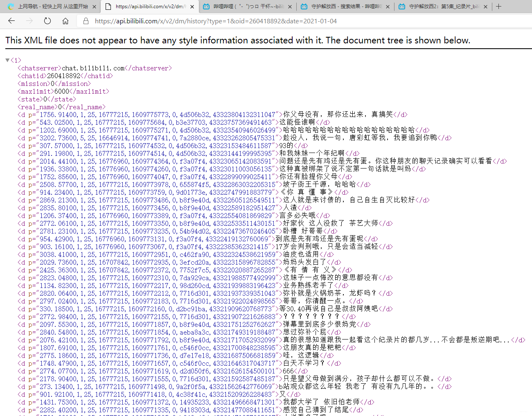Click comment 想过弥补个屁
Image resolution: width=532 pixels, height=416 pixels.
179,333
